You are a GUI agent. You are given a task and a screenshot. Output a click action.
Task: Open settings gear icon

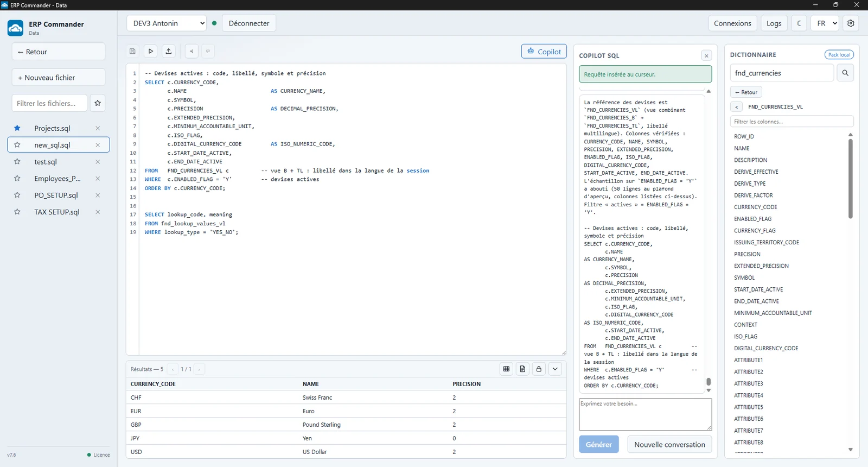[x=851, y=23]
